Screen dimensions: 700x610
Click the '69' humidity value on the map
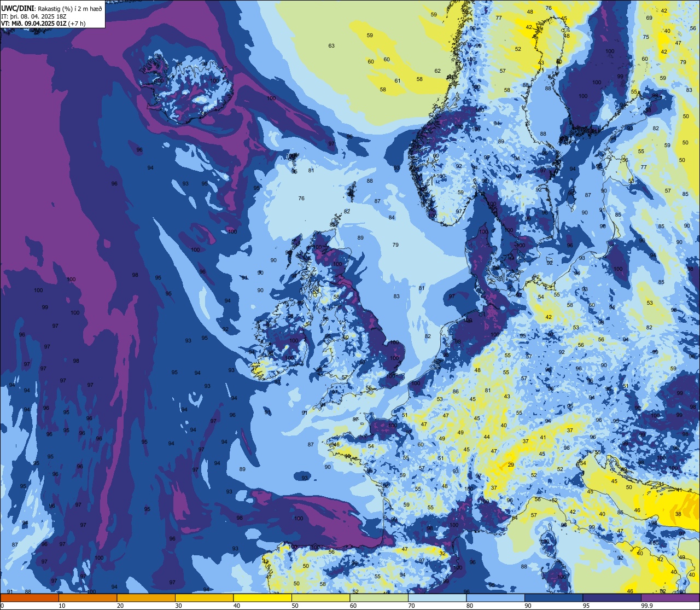(x=649, y=18)
